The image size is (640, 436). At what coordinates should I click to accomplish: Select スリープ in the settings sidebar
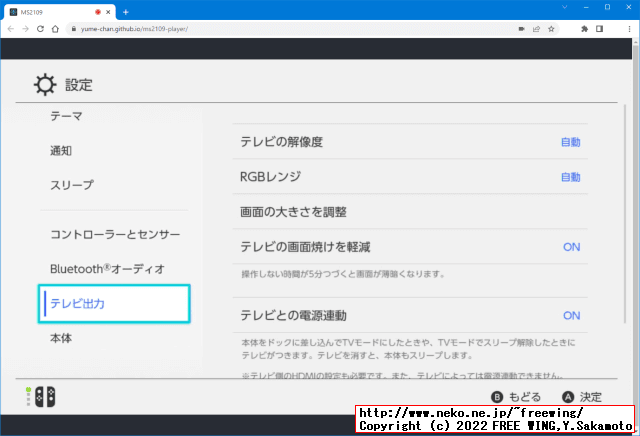72,185
